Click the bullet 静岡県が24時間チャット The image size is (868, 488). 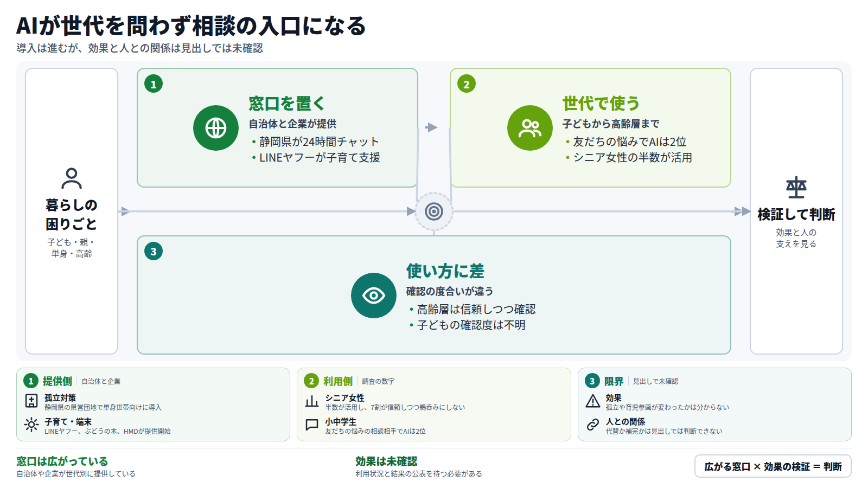(319, 142)
